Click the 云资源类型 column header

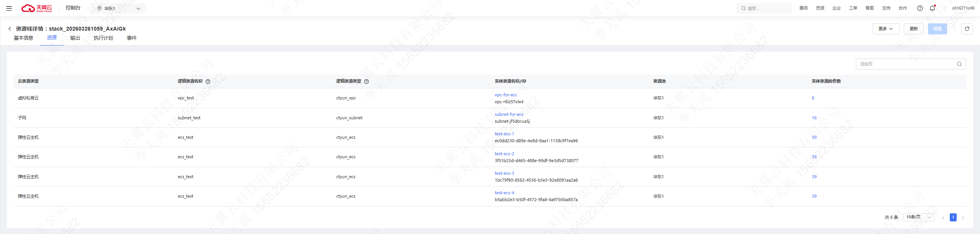click(x=28, y=81)
